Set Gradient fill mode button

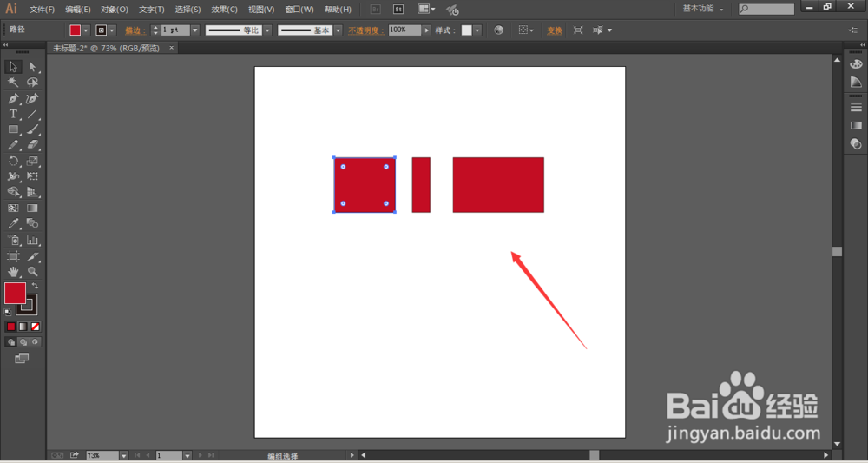click(23, 327)
